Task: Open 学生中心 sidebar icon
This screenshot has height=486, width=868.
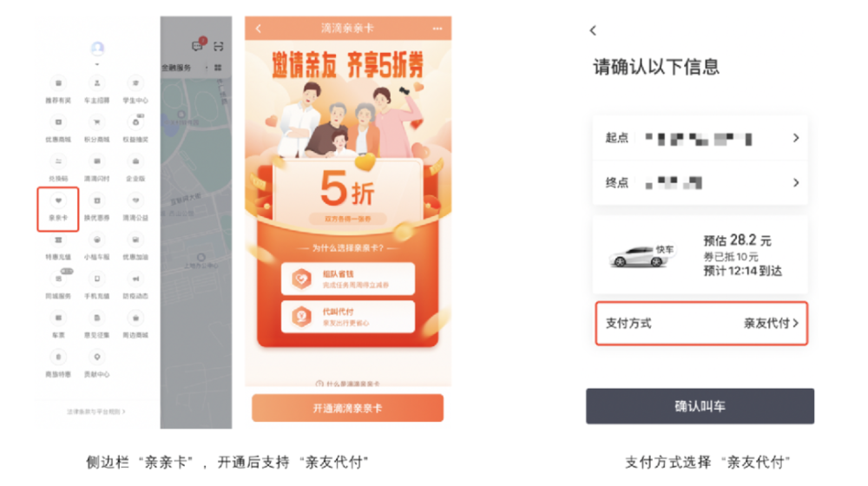Action: click(x=135, y=90)
